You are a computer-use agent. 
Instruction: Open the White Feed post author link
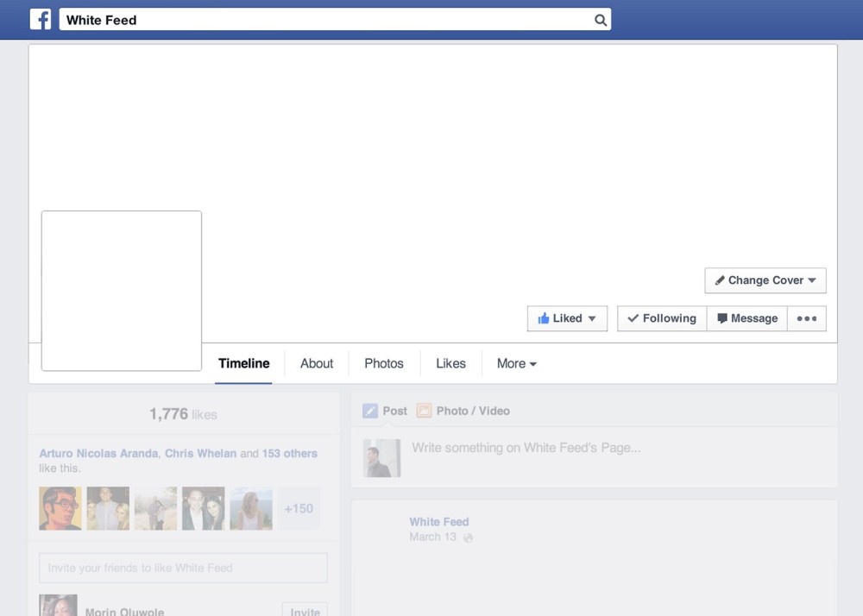pyautogui.click(x=439, y=522)
